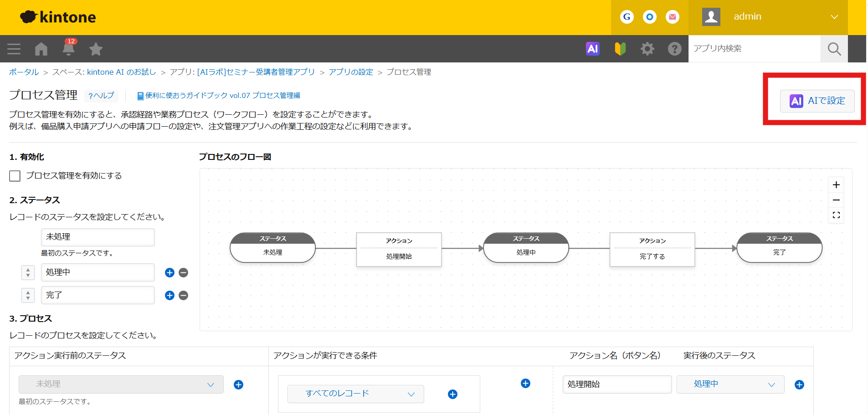The height and width of the screenshot is (415, 868).
Task: Open the hamburger menu
Action: coord(14,49)
